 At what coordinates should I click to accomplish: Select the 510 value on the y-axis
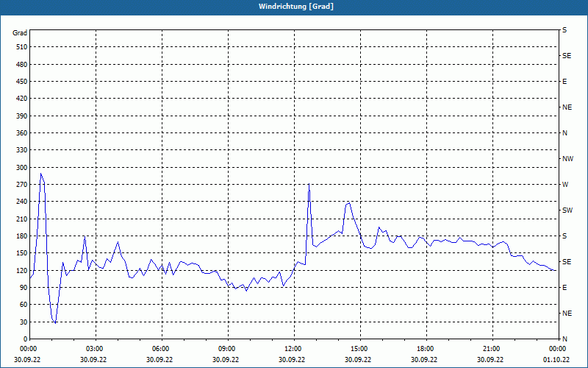click(x=20, y=47)
